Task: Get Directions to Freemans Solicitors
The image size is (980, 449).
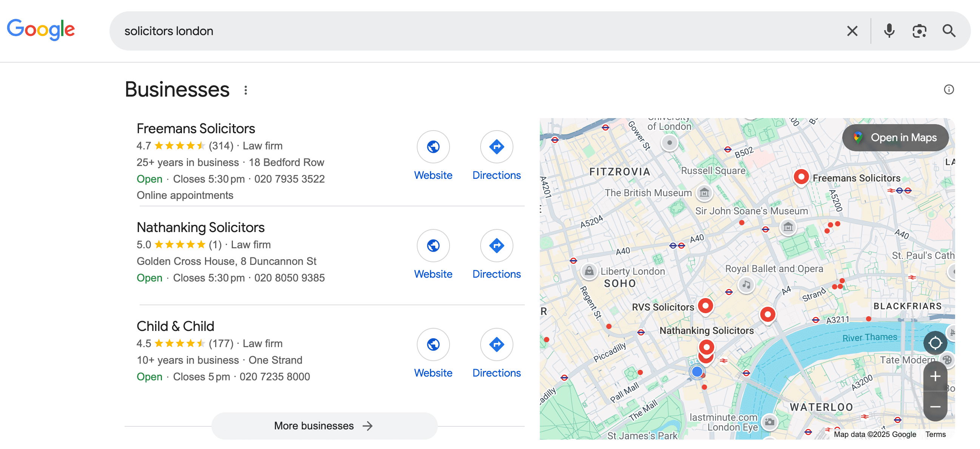Action: point(496,147)
